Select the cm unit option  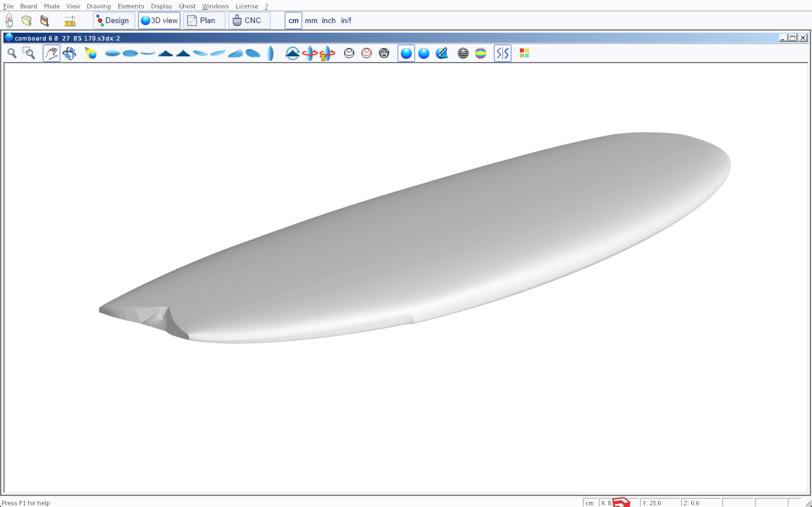click(293, 21)
